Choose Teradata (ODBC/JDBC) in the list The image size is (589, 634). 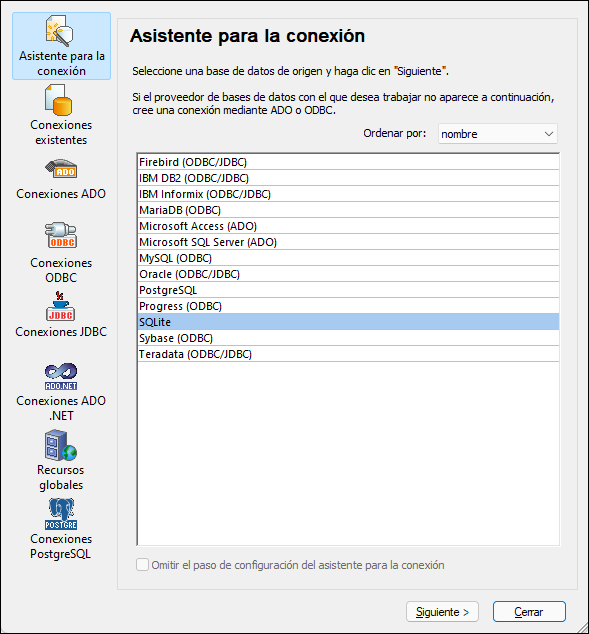tap(348, 354)
